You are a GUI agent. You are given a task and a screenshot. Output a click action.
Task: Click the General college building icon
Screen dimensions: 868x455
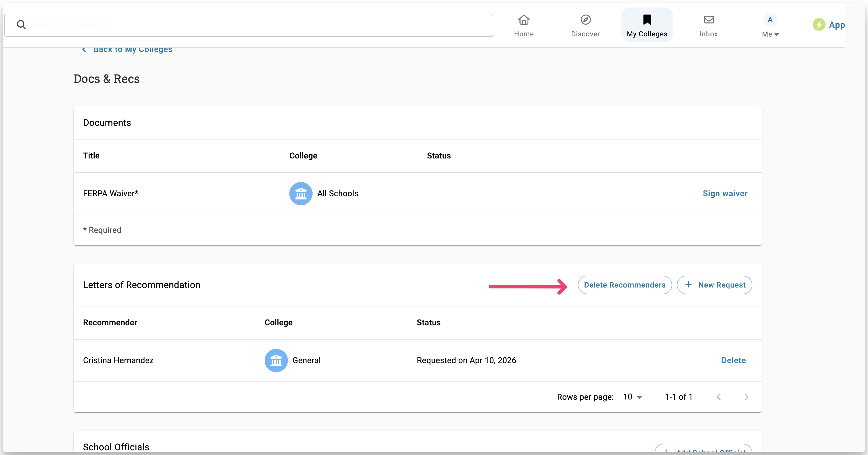(276, 360)
